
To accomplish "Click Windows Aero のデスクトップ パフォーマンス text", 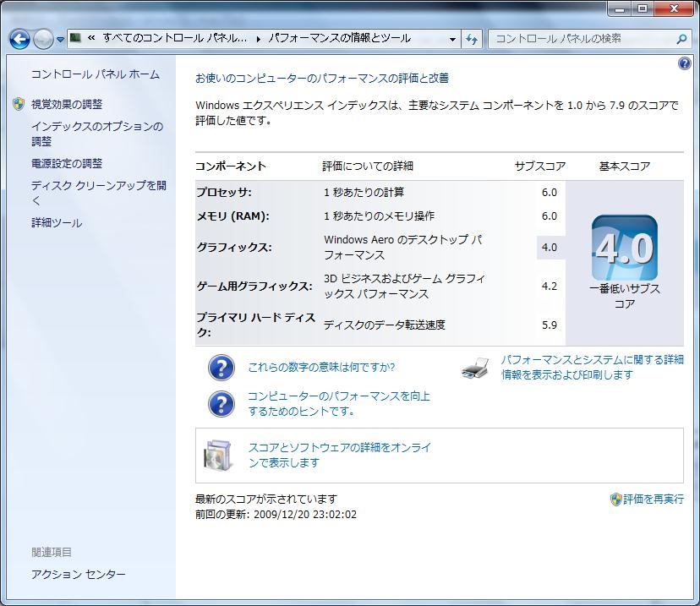I will (403, 248).
